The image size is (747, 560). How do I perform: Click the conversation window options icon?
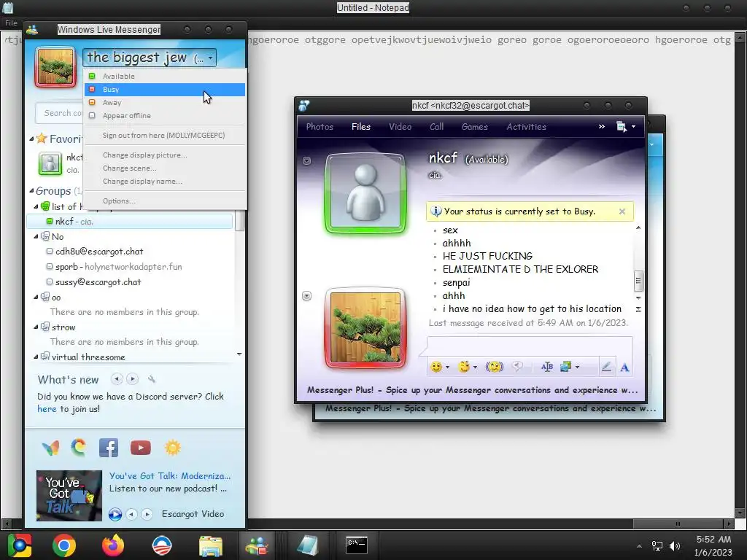[622, 127]
